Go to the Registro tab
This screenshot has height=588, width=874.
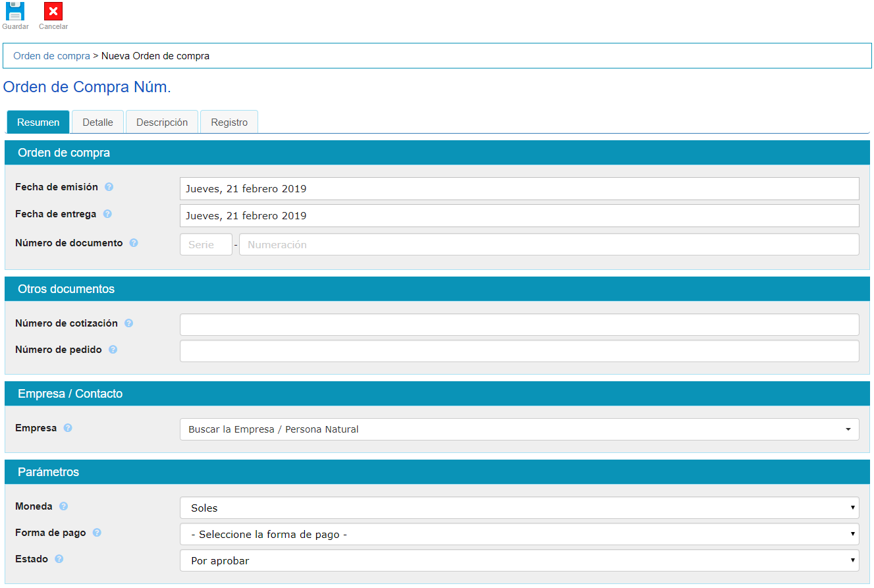click(x=229, y=122)
